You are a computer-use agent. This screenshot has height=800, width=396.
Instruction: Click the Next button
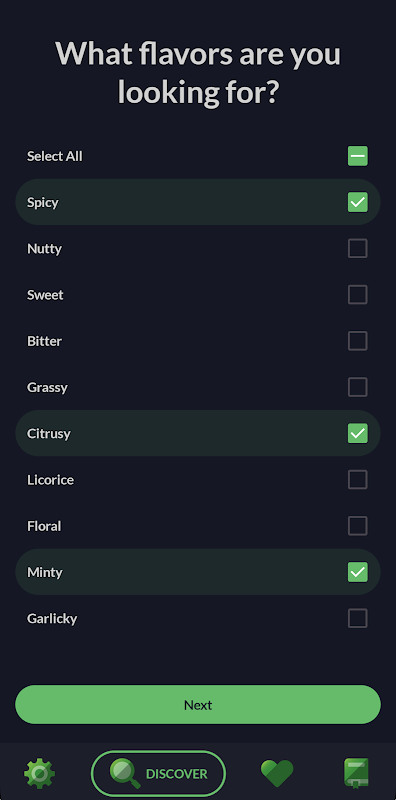198,705
